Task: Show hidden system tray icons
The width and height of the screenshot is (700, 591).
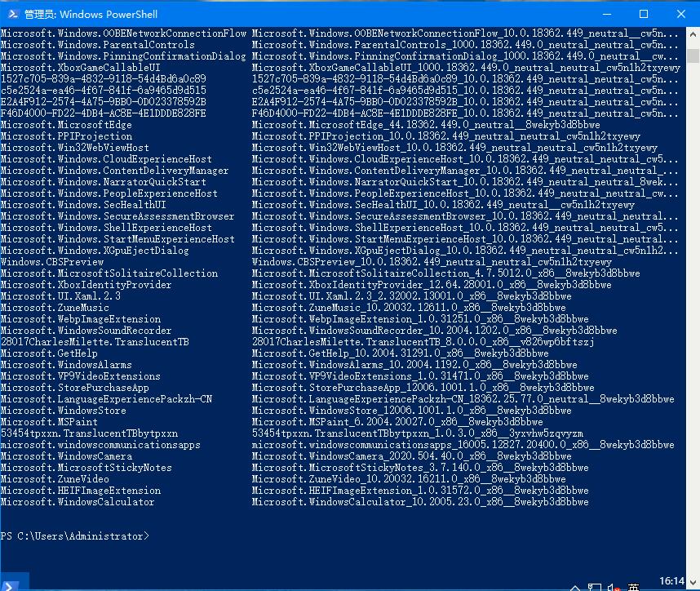Action: point(576,586)
